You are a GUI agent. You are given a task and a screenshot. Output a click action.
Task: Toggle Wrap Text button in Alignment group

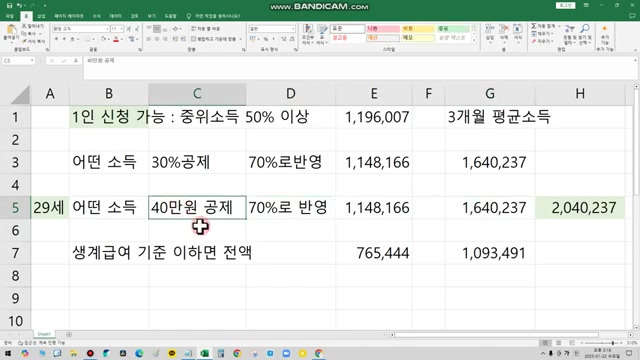coord(205,29)
